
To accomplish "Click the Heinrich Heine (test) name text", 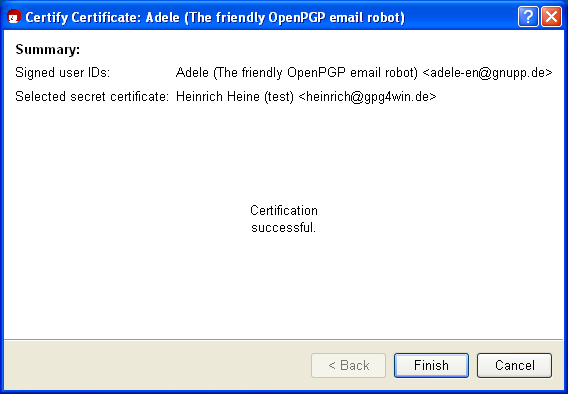I will (x=235, y=97).
